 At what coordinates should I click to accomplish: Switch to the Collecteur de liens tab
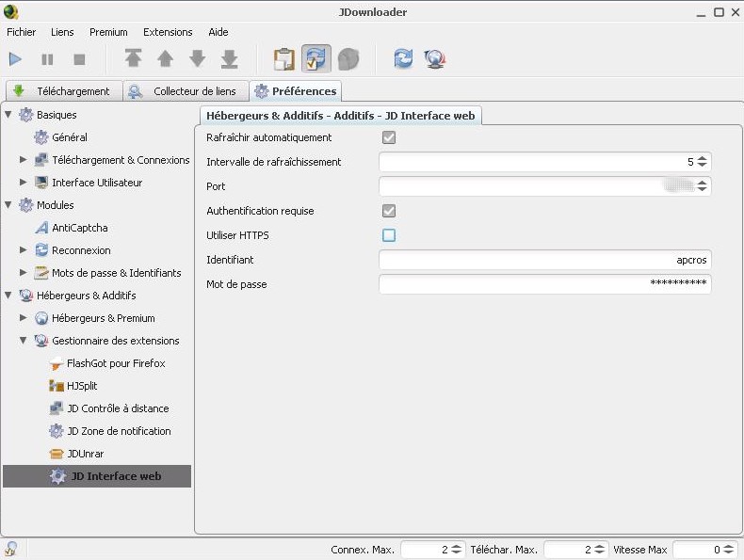click(187, 91)
